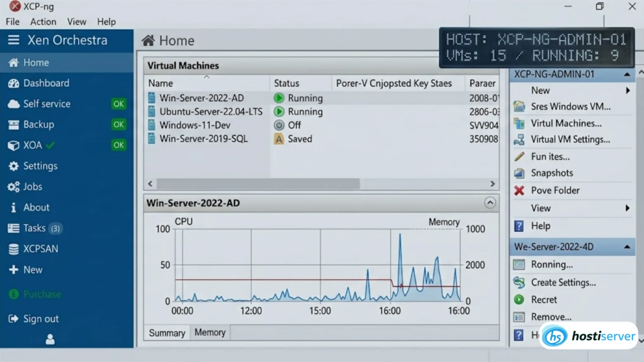Click Virtual VM Settings... action
This screenshot has width=644, height=362.
570,140
